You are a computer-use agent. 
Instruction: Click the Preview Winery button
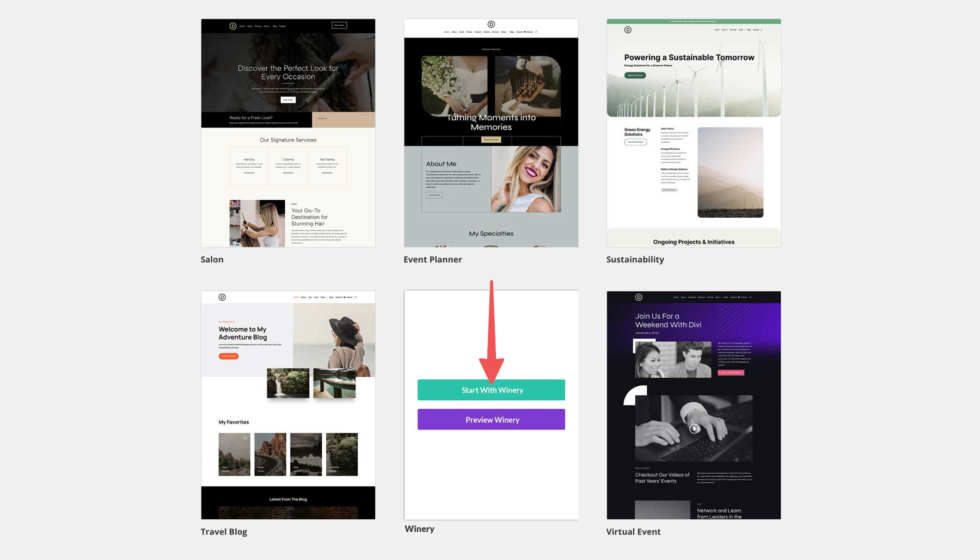pos(491,419)
